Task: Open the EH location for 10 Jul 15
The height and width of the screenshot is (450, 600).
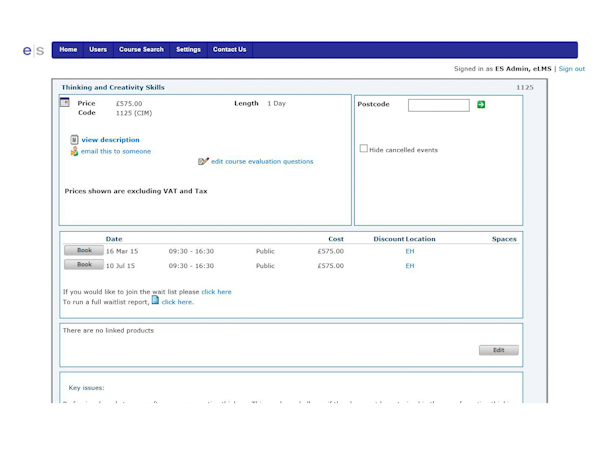Action: [x=410, y=266]
